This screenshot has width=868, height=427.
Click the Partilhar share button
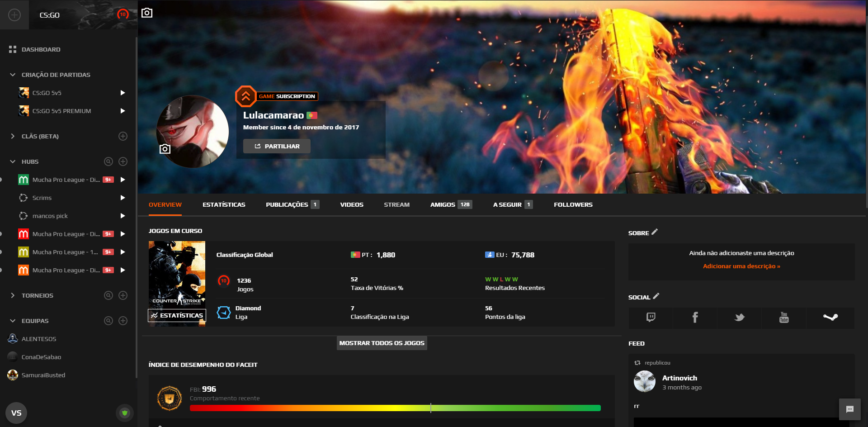click(277, 146)
